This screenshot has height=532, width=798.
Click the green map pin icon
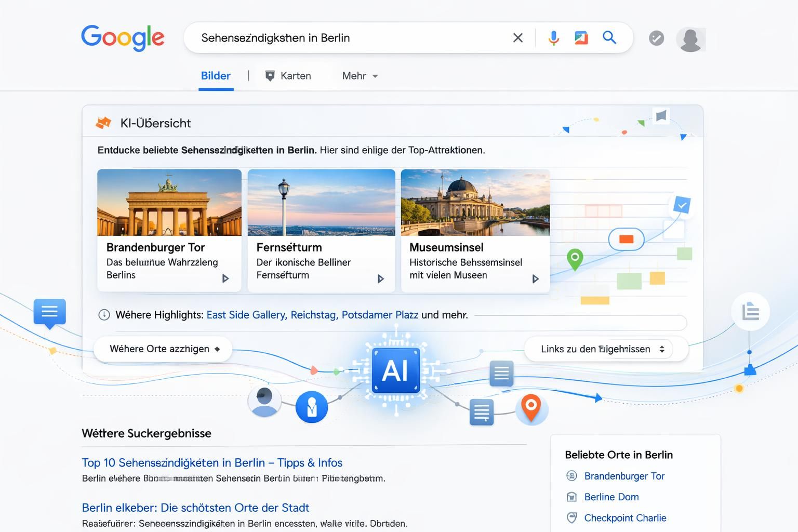pyautogui.click(x=575, y=259)
